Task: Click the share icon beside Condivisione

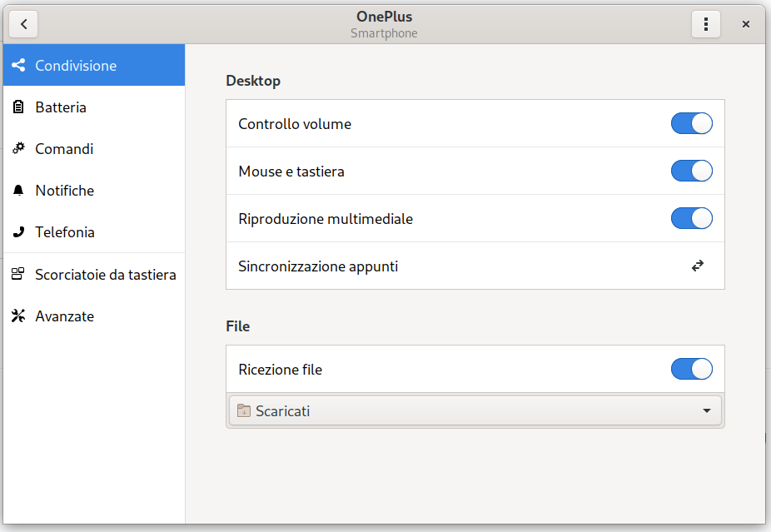Action: pyautogui.click(x=18, y=65)
